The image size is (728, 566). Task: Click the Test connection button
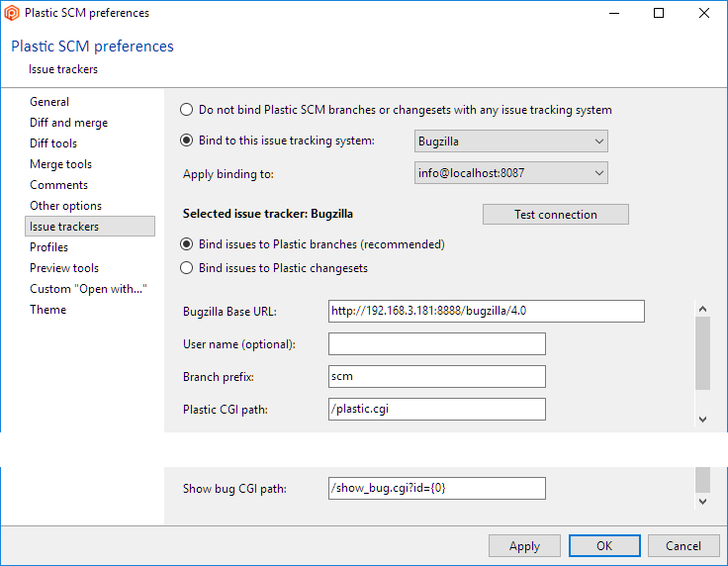coord(556,215)
